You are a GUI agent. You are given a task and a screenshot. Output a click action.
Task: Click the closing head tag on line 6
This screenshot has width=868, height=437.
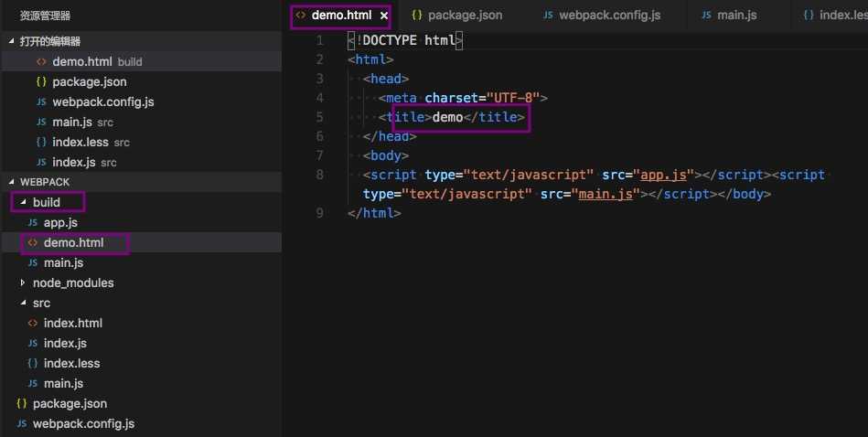click(390, 136)
